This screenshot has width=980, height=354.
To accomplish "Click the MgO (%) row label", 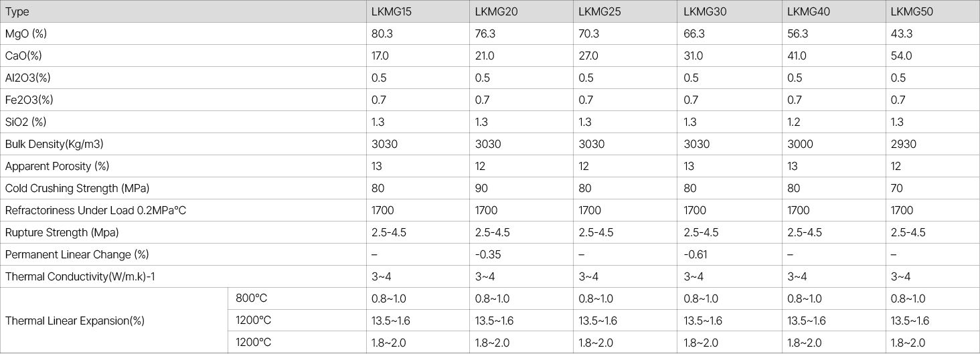I will 26,33.
